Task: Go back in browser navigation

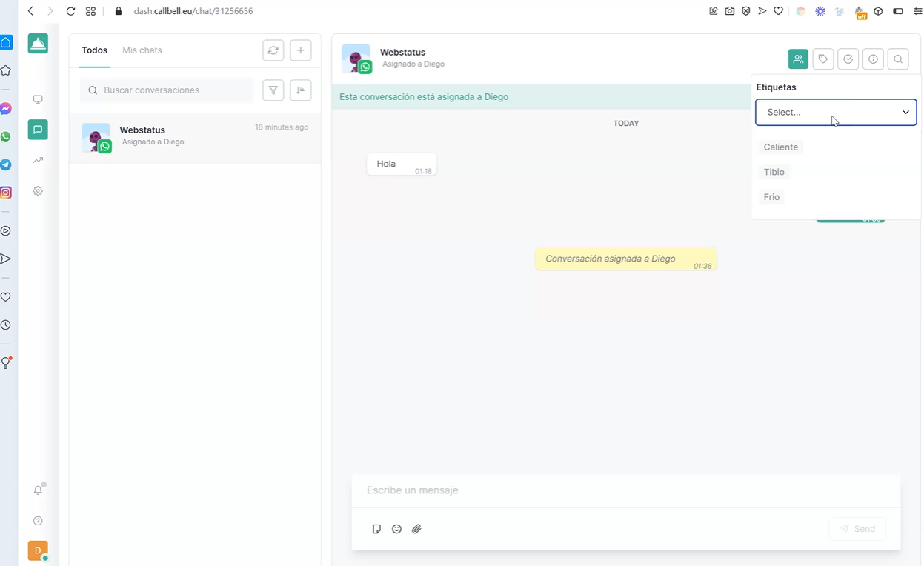Action: (x=30, y=11)
